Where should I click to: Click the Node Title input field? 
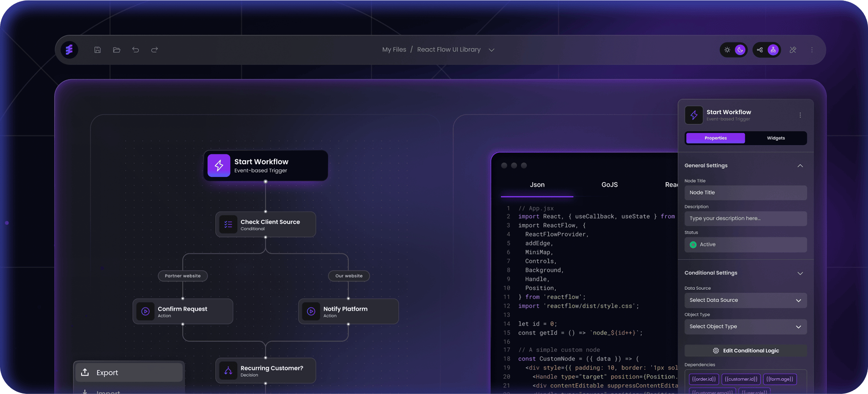tap(745, 193)
